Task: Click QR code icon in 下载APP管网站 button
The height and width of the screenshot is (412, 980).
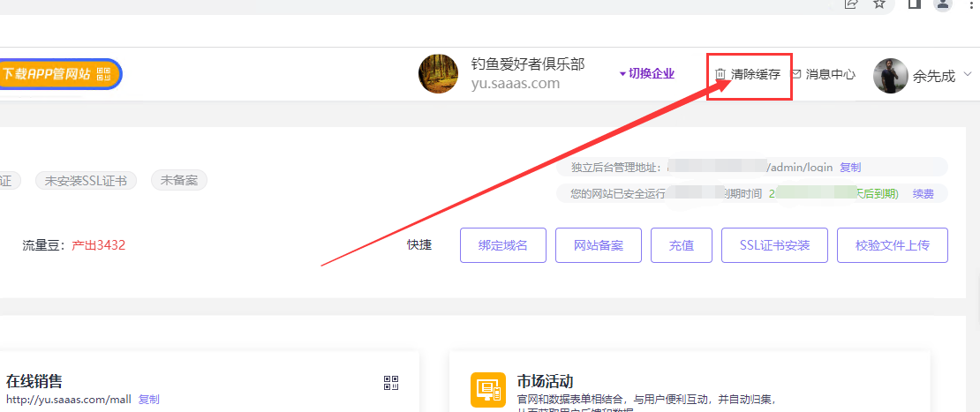Action: point(104,74)
